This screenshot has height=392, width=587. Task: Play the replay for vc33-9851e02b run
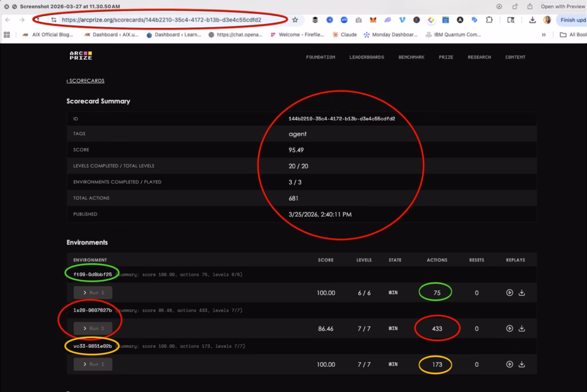click(x=510, y=364)
